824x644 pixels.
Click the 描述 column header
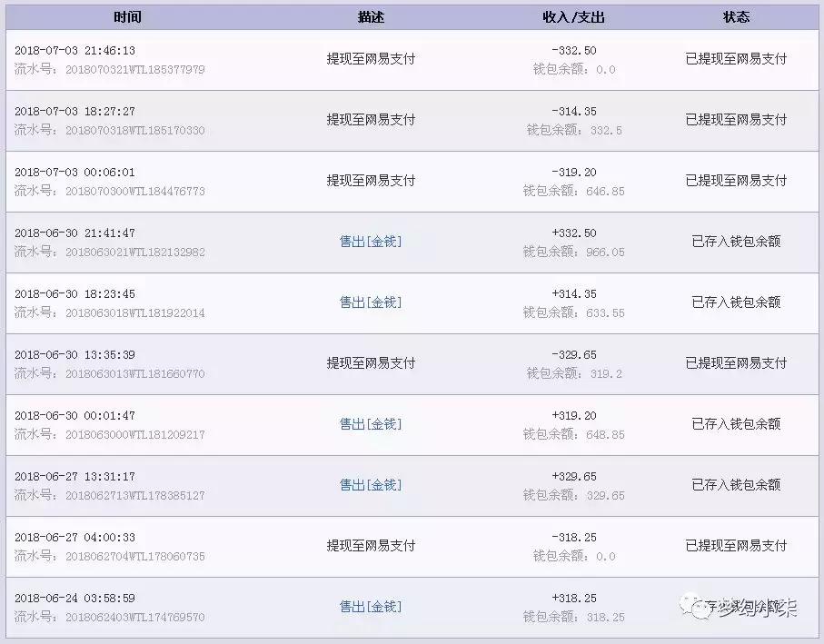(370, 16)
